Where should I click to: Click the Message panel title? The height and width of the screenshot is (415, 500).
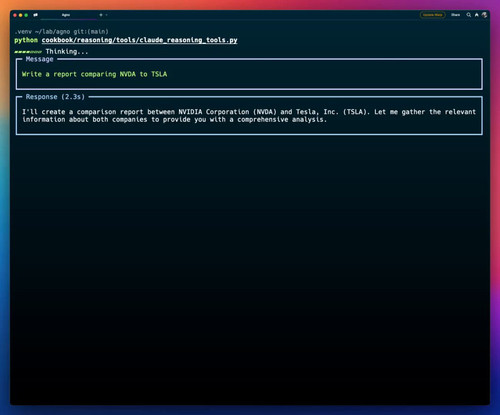coord(39,59)
